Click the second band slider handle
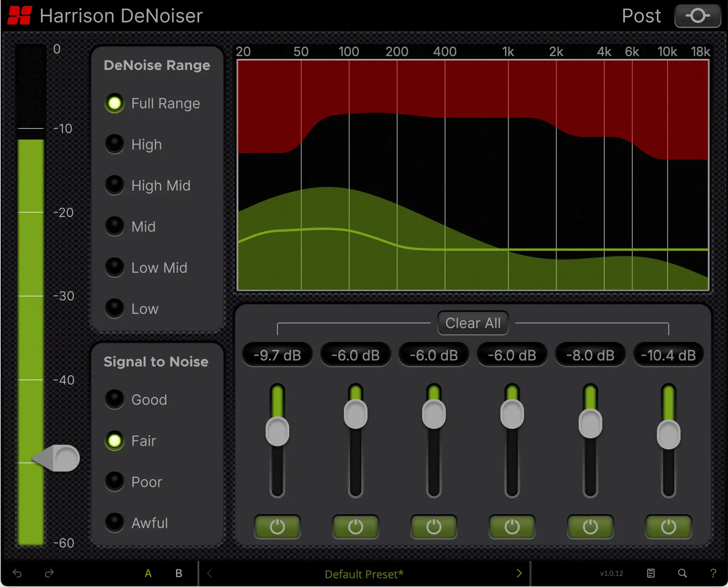Screen dimensions: 728x587 (356, 414)
